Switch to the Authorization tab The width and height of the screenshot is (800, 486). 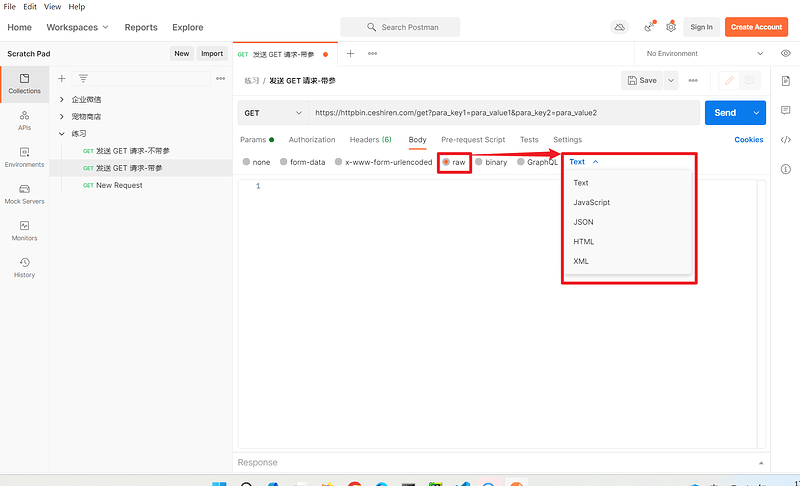312,140
